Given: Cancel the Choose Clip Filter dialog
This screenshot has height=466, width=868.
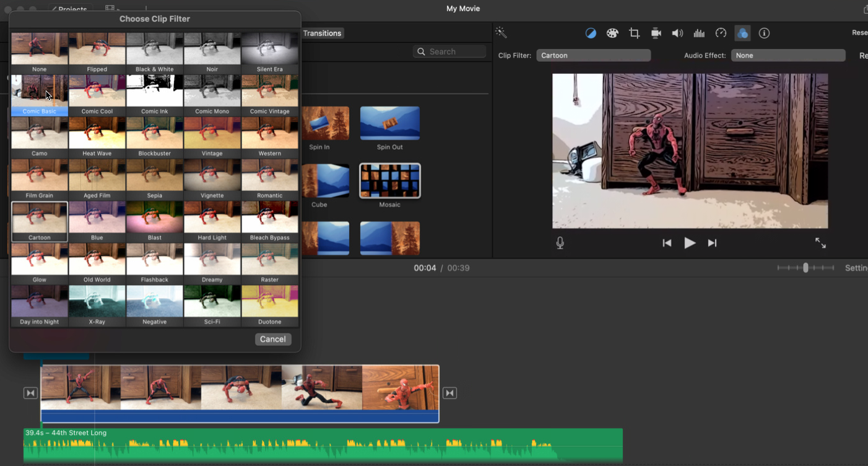Looking at the screenshot, I should (273, 339).
